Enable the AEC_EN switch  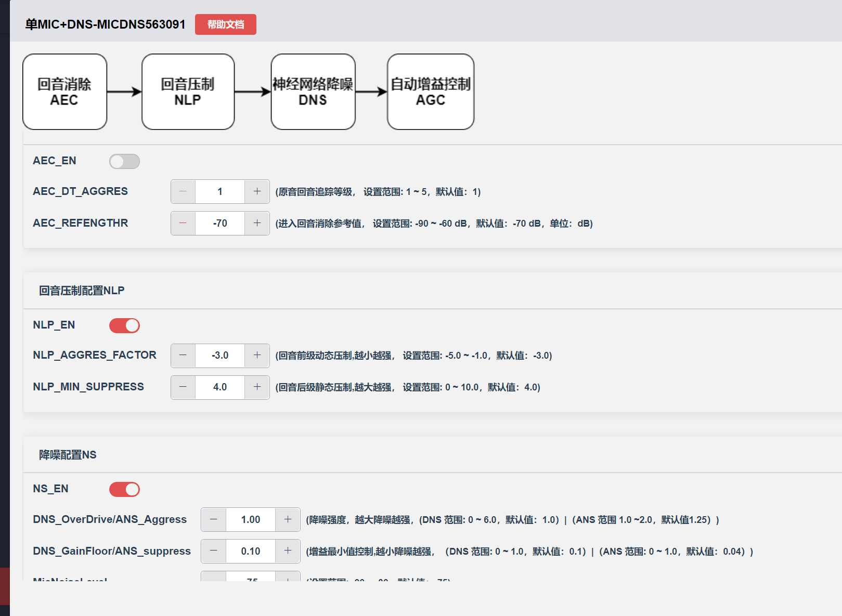pos(124,162)
